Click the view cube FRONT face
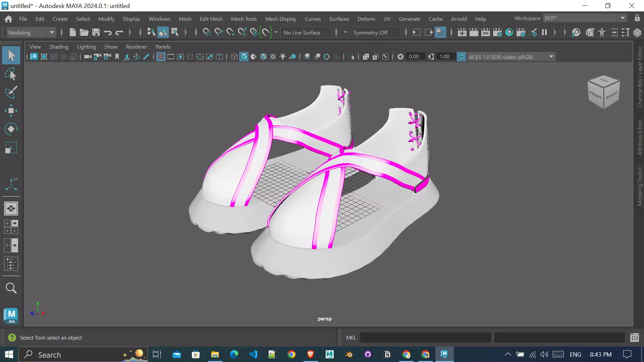This screenshot has height=362, width=644. [595, 95]
